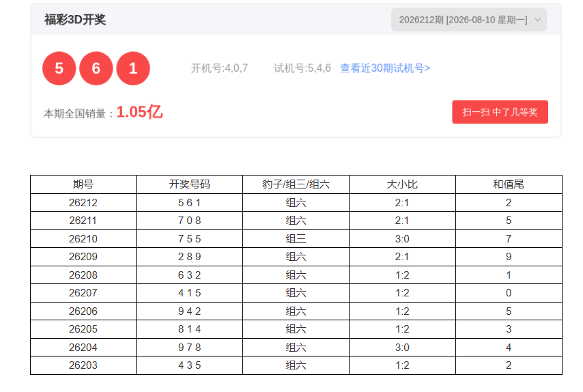Click the 开奖号码 column header

point(189,184)
